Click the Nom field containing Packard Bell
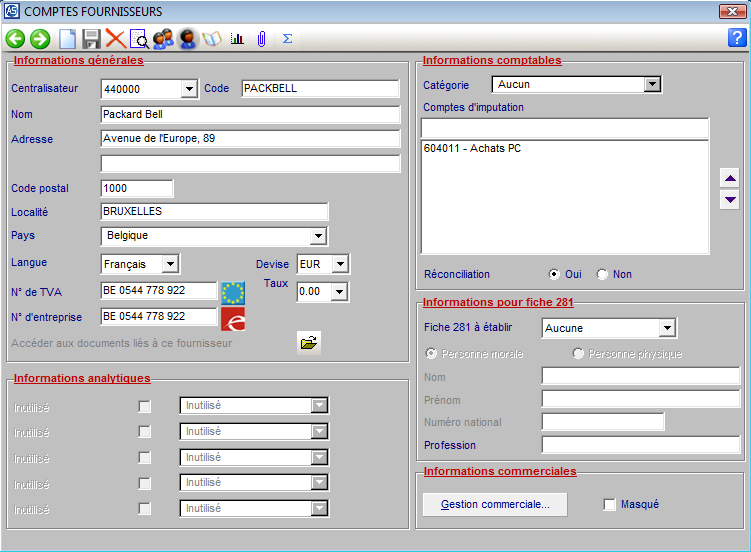 coord(250,114)
